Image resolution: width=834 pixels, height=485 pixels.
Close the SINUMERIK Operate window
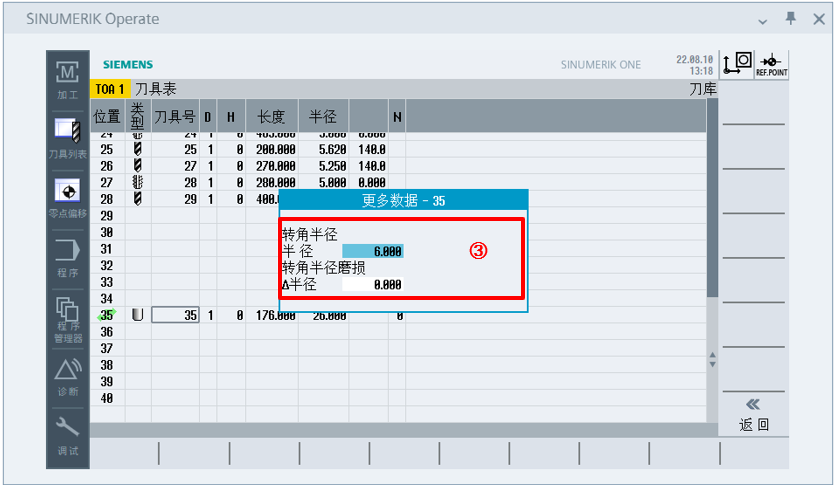819,19
